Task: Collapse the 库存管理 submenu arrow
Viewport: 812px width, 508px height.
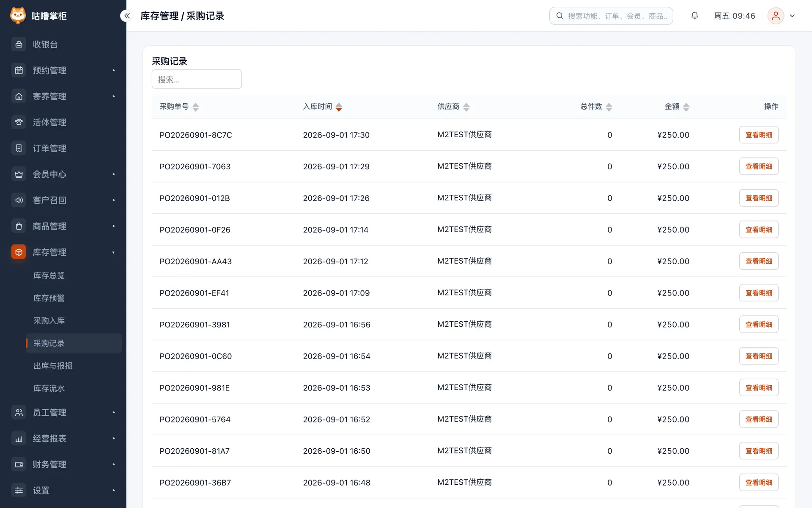Action: 114,253
